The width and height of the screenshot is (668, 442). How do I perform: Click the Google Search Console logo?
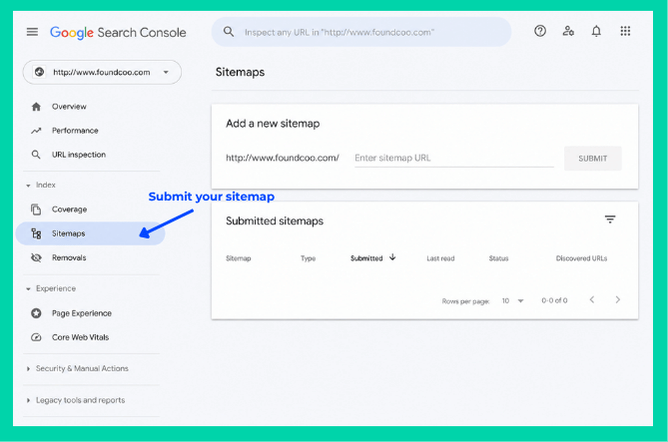[118, 32]
